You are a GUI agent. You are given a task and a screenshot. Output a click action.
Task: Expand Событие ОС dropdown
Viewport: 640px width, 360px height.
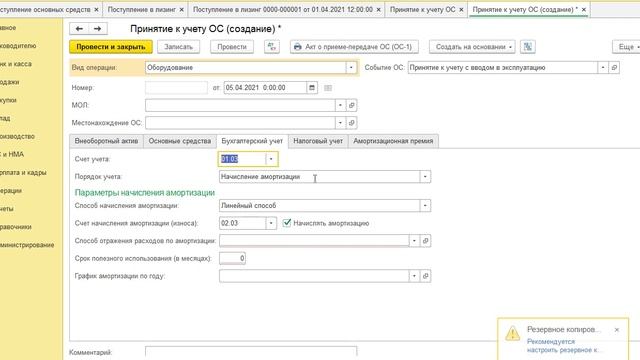[603, 68]
